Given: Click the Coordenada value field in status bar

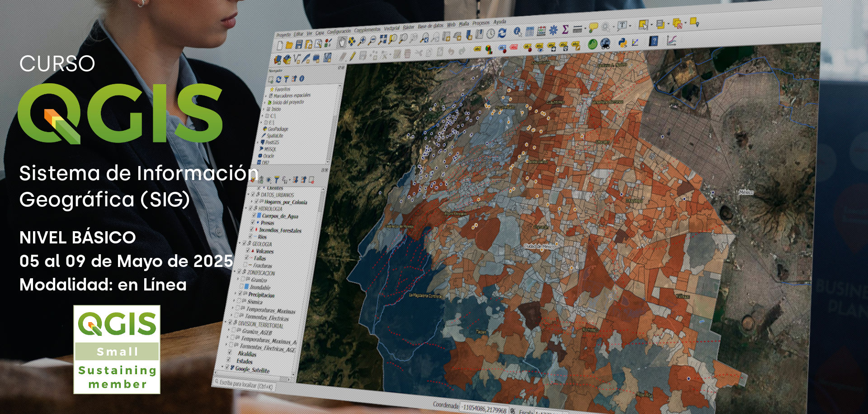Looking at the screenshot, I should coord(484,409).
